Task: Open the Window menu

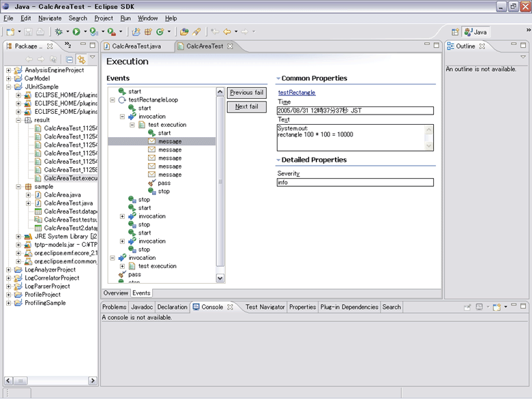Action: 147,18
